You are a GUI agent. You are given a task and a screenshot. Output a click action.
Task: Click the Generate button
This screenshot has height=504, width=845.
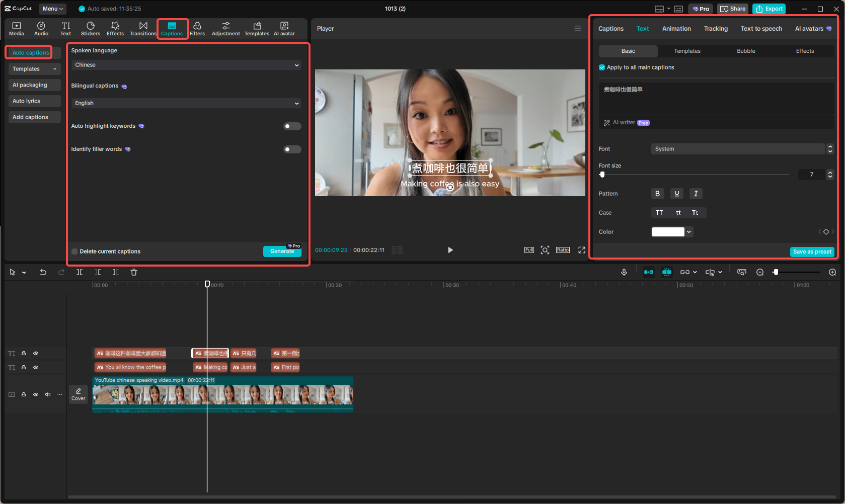coord(282,251)
